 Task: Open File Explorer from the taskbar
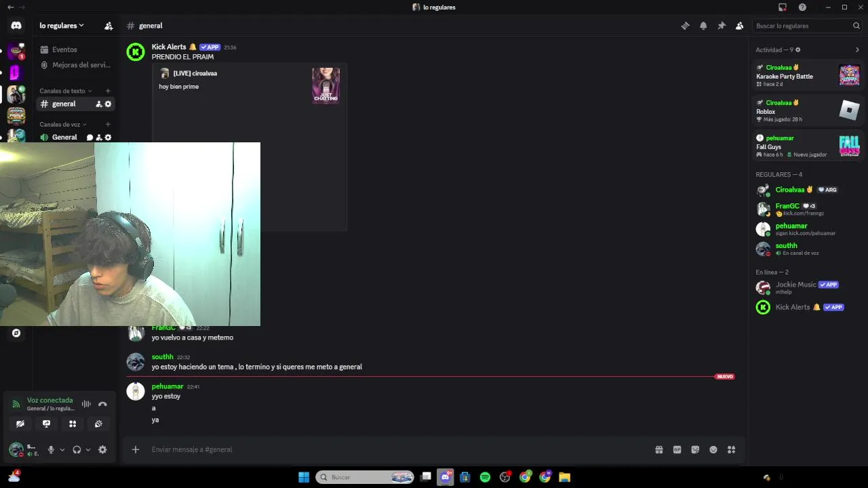coord(564,477)
